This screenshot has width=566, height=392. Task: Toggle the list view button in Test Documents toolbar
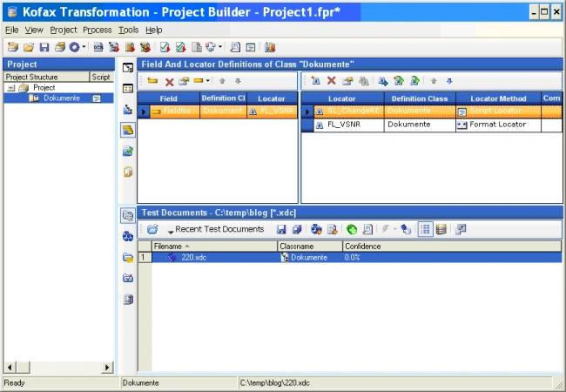[425, 229]
